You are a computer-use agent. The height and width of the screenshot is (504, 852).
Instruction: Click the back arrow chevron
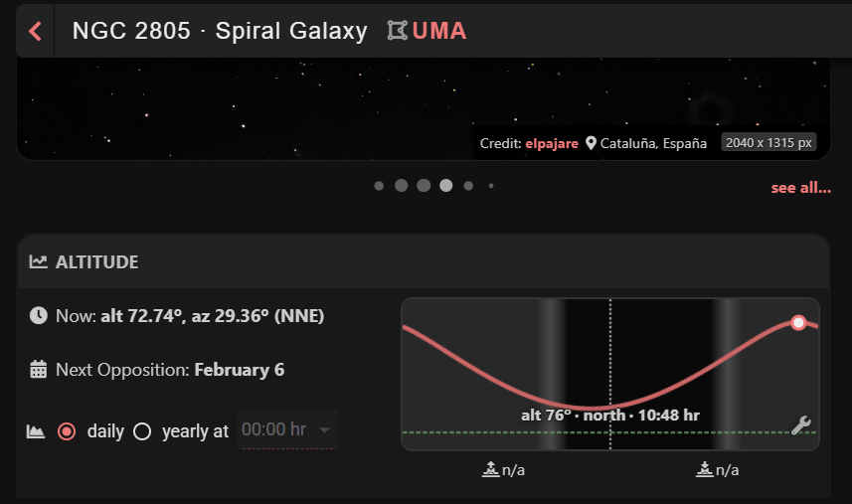[36, 31]
